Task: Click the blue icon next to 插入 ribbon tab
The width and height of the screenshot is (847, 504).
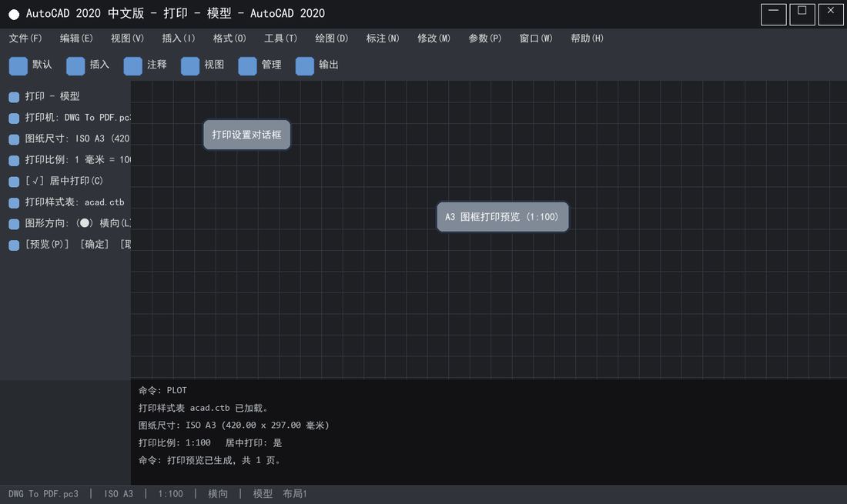Action: tap(75, 66)
